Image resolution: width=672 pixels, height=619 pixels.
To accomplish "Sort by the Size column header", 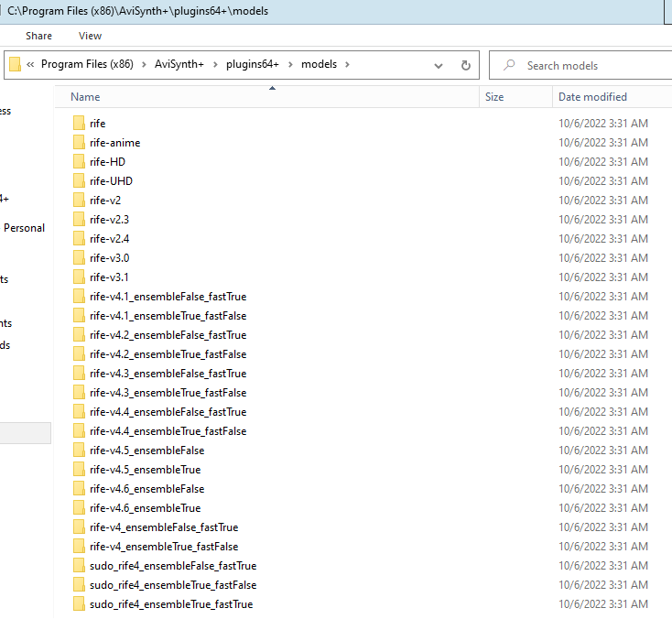I will point(515,97).
